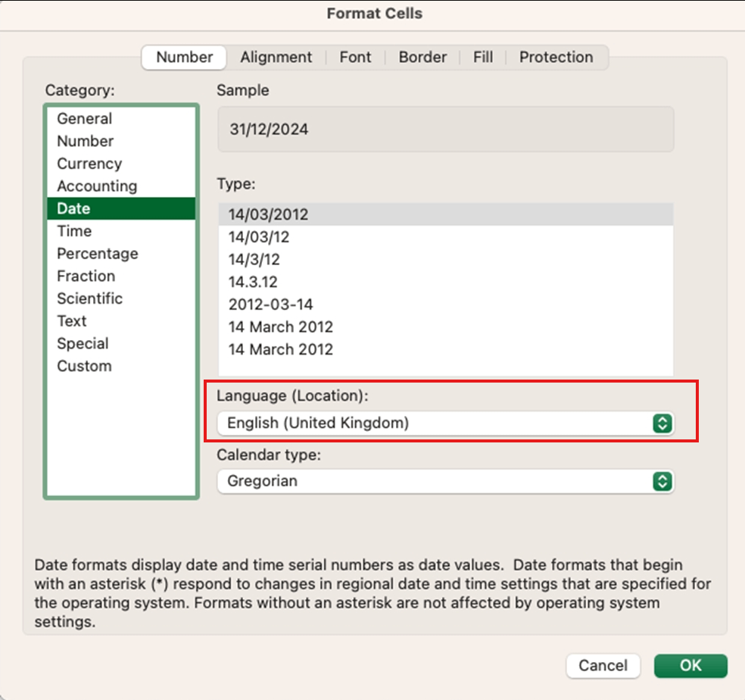Select the Custom category

click(84, 366)
